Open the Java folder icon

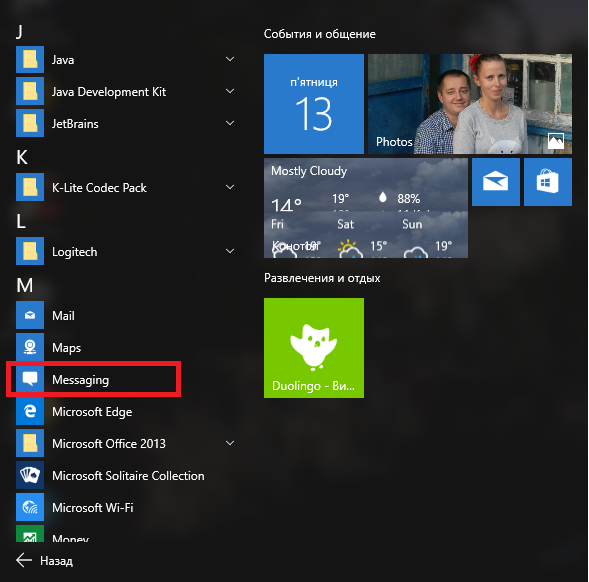[x=30, y=60]
